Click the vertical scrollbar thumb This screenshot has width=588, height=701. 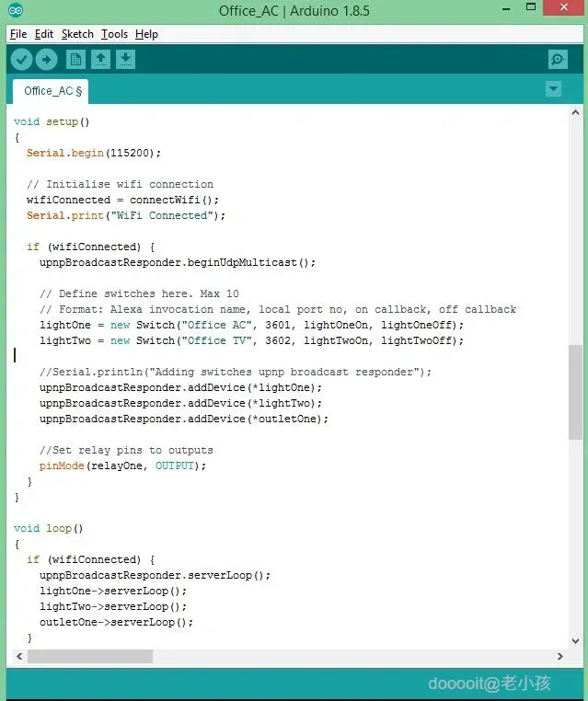coord(575,392)
